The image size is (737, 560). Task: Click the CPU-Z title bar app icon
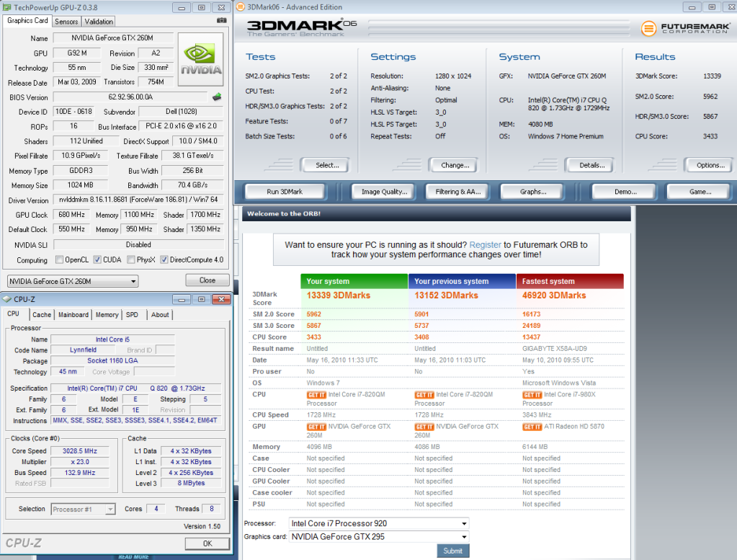(x=7, y=299)
